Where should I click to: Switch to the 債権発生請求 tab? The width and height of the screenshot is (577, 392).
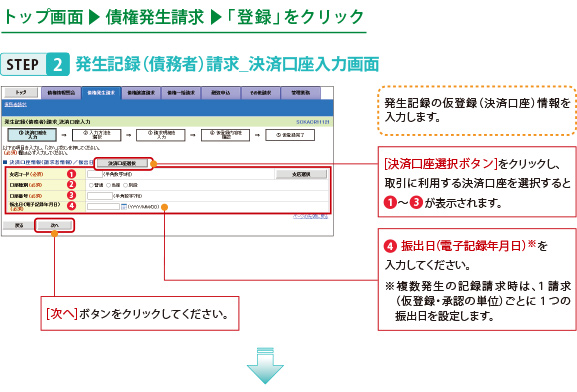point(101,93)
